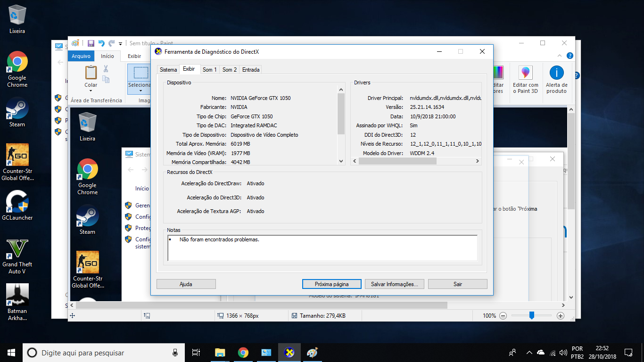Switch to the Entrada tab
This screenshot has height=362, width=644.
tap(251, 69)
